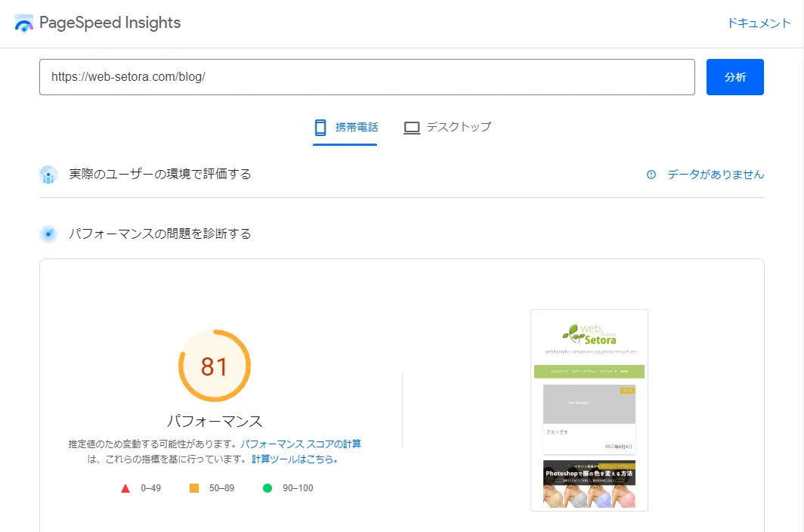Click the Photoshop article image in preview
This screenshot has height=532, width=804.
click(x=589, y=484)
